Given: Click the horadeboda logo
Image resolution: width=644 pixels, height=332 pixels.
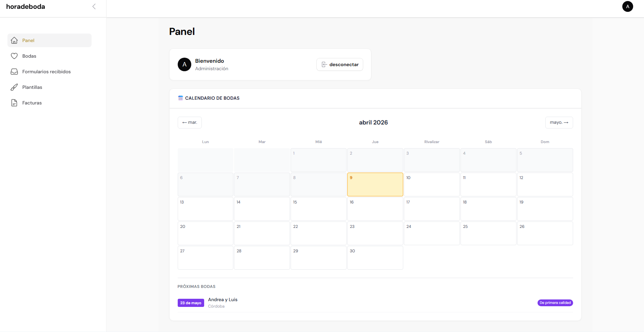Looking at the screenshot, I should 26,6.
